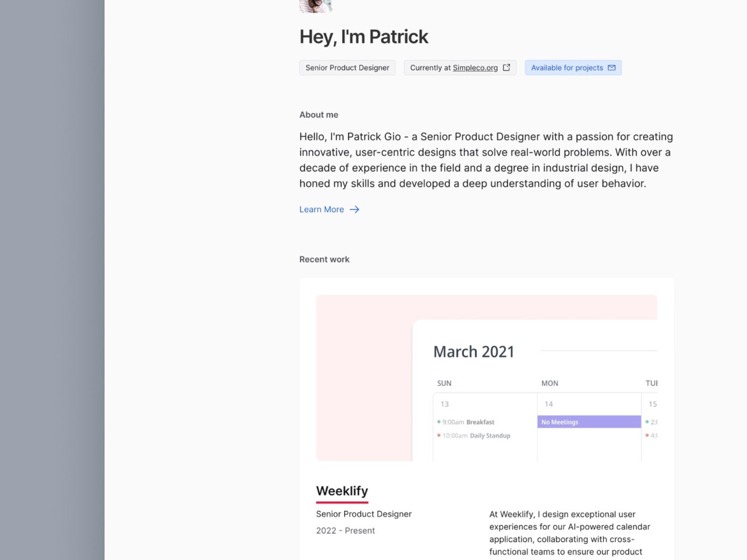Open the Weeklify project title
Screen dimensions: 747x560
coord(342,491)
